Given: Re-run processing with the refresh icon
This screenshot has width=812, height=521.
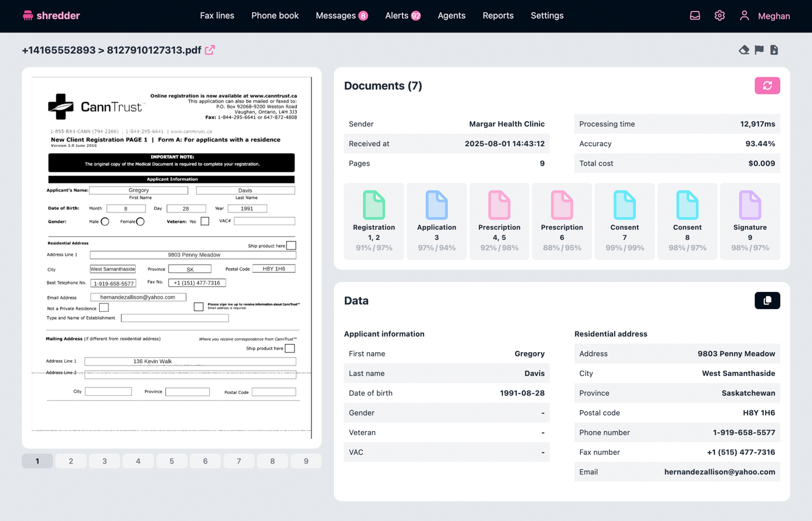Looking at the screenshot, I should click(767, 85).
